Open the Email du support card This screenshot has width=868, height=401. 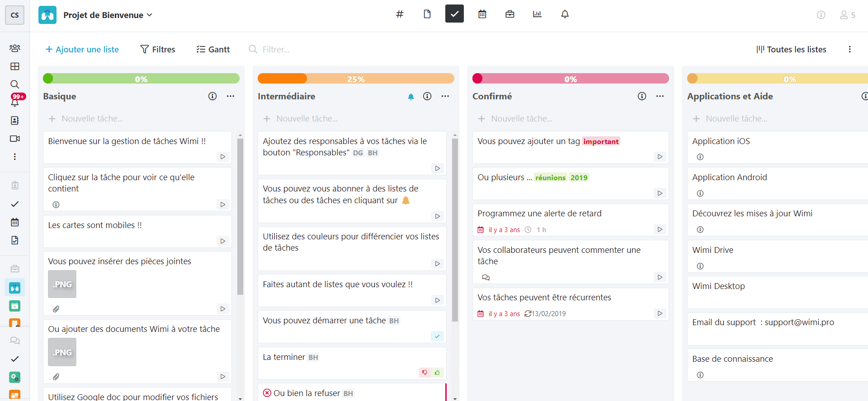tap(778, 329)
